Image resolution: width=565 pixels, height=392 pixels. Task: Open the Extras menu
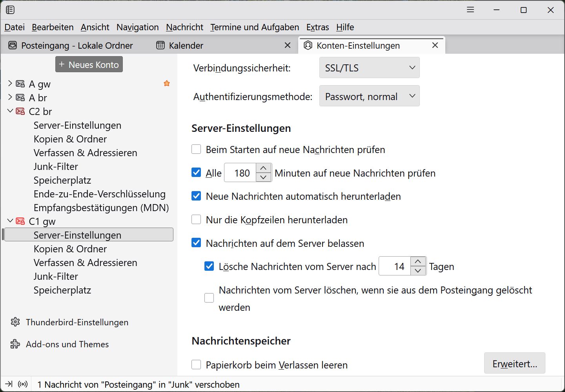pos(317,27)
